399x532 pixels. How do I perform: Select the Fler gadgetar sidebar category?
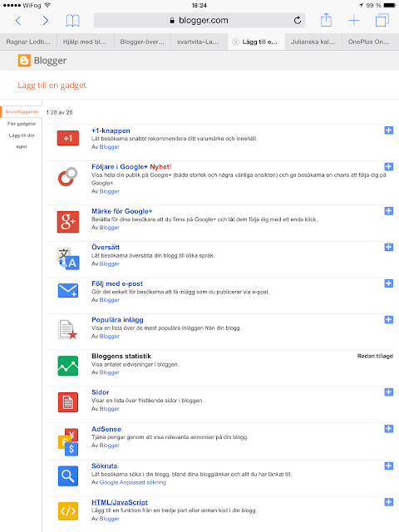[x=22, y=124]
